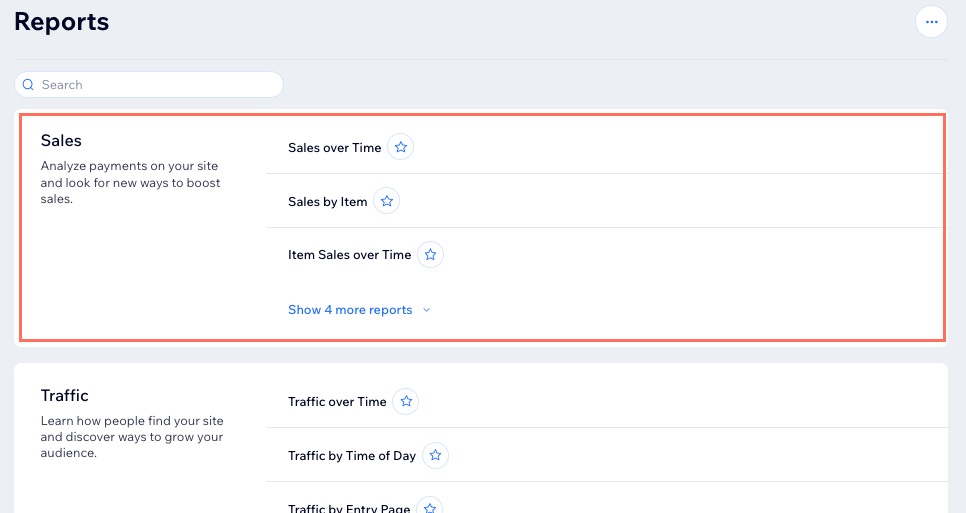Open the Traffic by Time of Day report
The height and width of the screenshot is (513, 966).
pyautogui.click(x=352, y=456)
